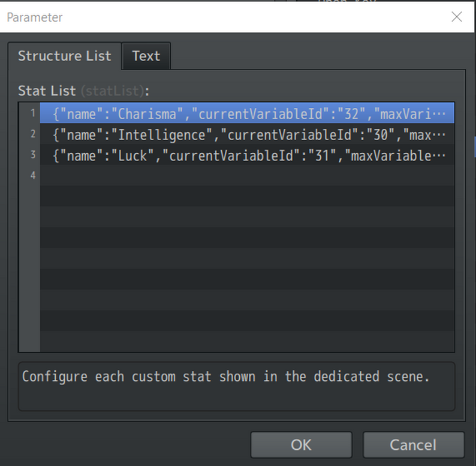Close the Parameter dialog
This screenshot has width=476, height=466.
(457, 17)
